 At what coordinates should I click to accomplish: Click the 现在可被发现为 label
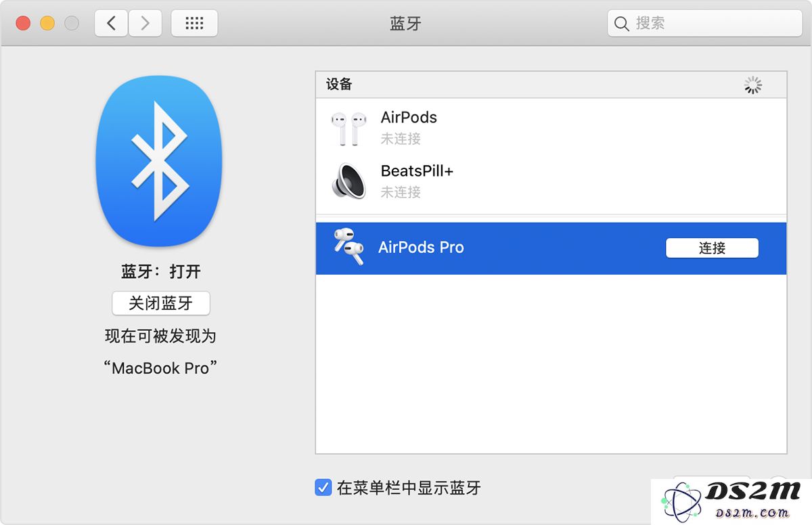coord(161,336)
